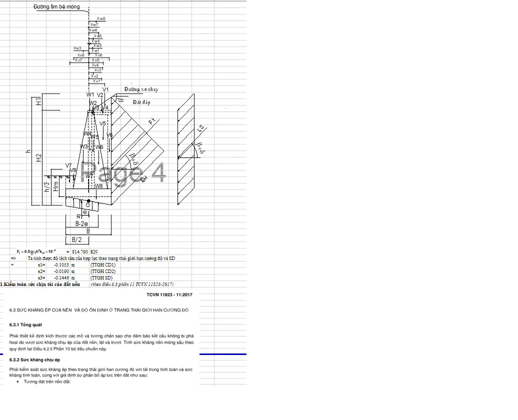
Task: Click the B/2 dimension label
Action: pos(77,239)
